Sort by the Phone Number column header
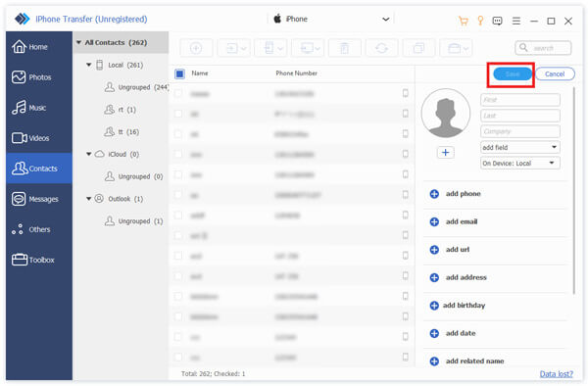The image size is (588, 386). [x=296, y=73]
